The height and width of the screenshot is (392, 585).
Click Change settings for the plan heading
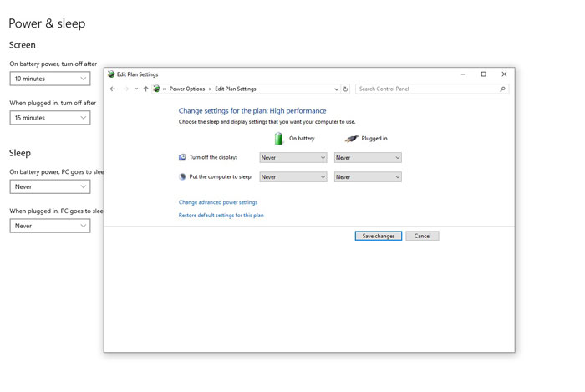pyautogui.click(x=252, y=111)
